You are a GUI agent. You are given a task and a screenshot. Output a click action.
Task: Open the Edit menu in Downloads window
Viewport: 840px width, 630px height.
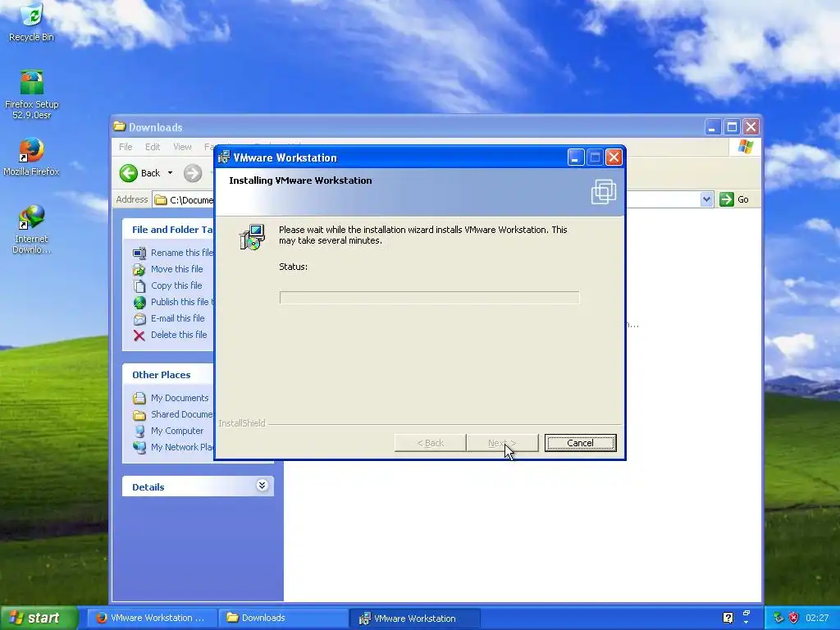[x=152, y=147]
